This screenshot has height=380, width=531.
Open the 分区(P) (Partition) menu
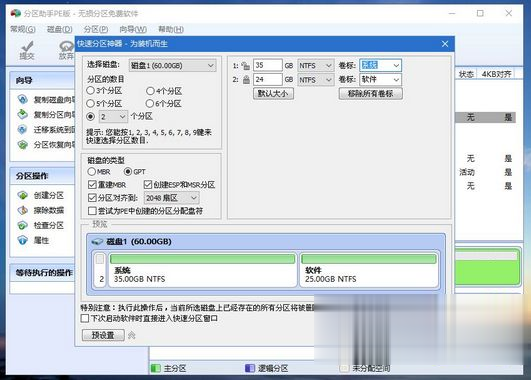[x=96, y=29]
